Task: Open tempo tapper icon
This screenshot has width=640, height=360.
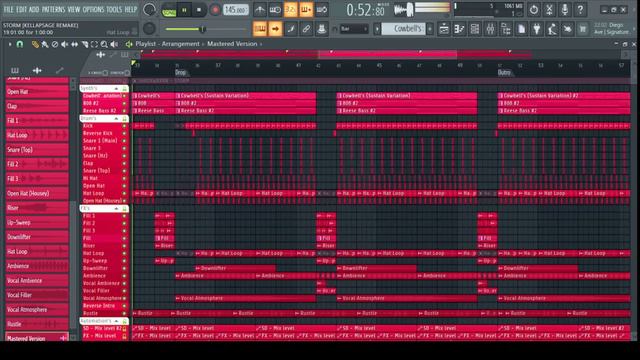Action: (x=552, y=29)
